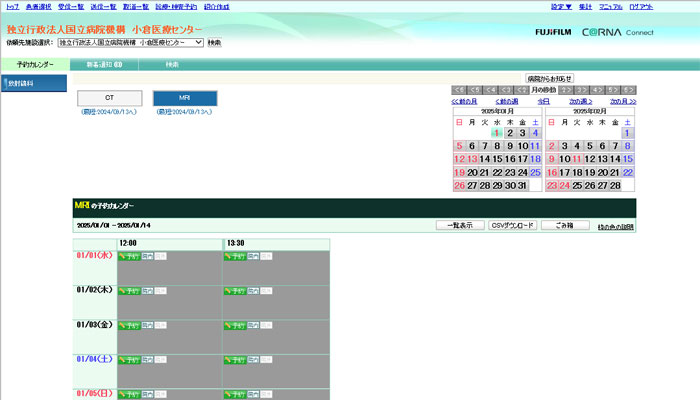
Task: Click the 予約 pencil button for 01/05 12:00
Action: (x=129, y=395)
